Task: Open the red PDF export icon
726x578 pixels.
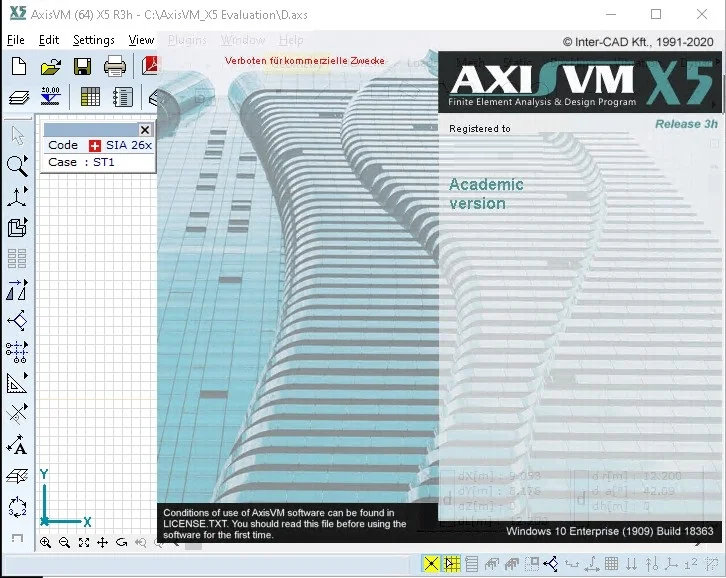Action: coord(150,65)
